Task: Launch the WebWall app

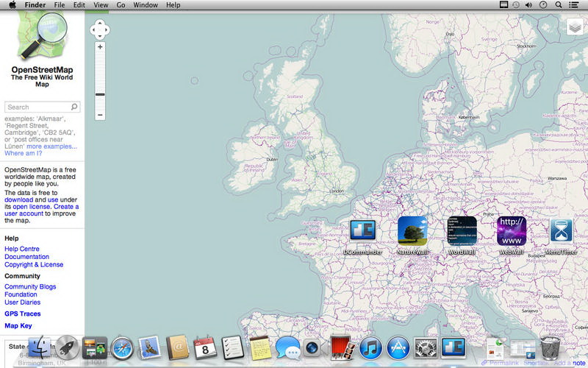Action: [512, 231]
